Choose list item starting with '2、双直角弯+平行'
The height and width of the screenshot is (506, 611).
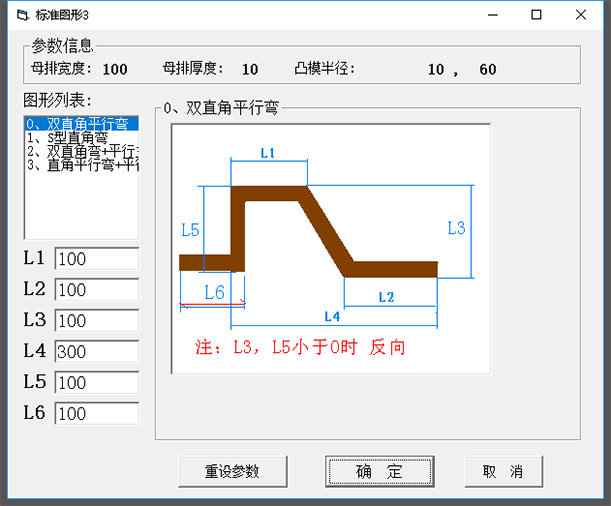pyautogui.click(x=81, y=152)
